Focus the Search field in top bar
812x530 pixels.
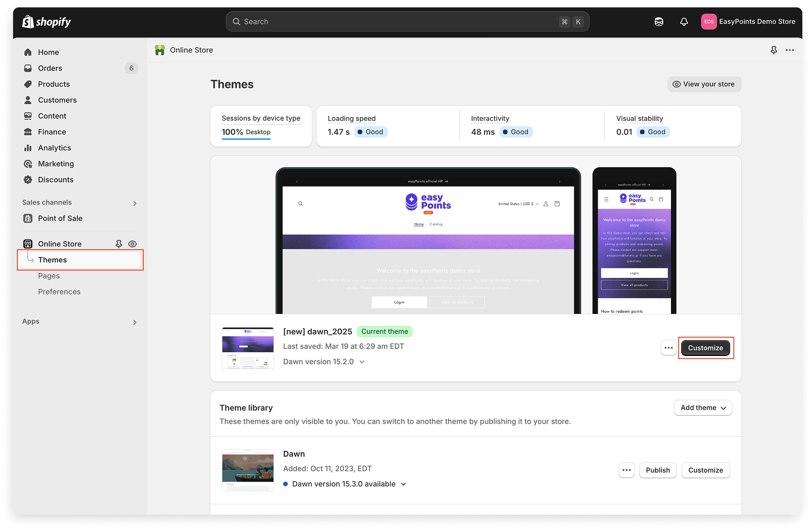click(398, 22)
